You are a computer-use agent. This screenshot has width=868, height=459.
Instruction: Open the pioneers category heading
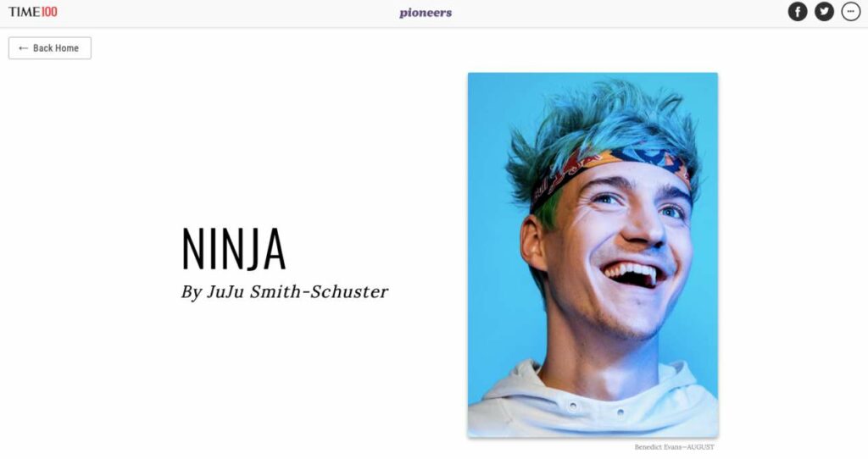tap(426, 13)
